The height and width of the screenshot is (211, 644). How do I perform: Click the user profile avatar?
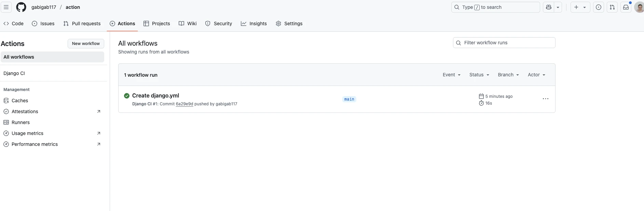point(639,7)
